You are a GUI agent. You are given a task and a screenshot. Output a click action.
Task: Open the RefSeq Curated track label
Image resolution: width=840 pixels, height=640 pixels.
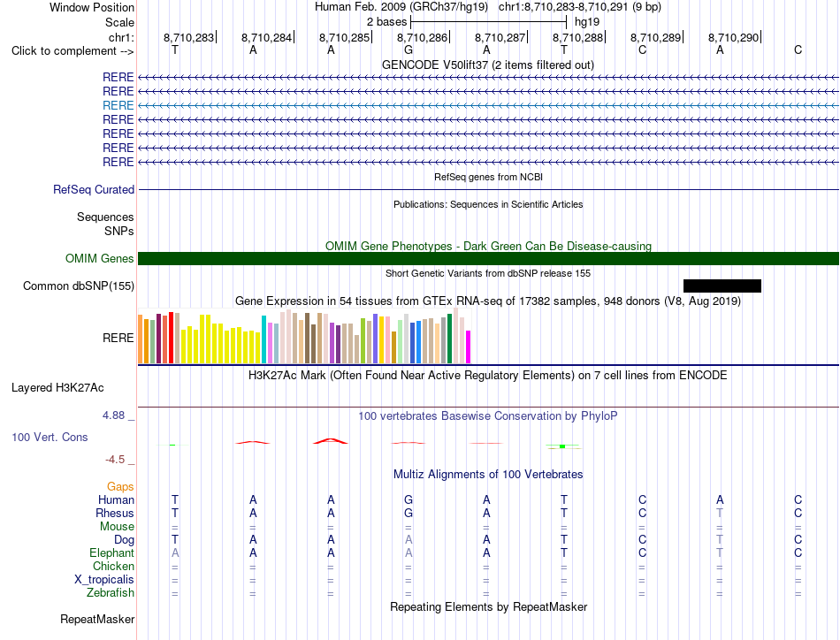coord(94,189)
